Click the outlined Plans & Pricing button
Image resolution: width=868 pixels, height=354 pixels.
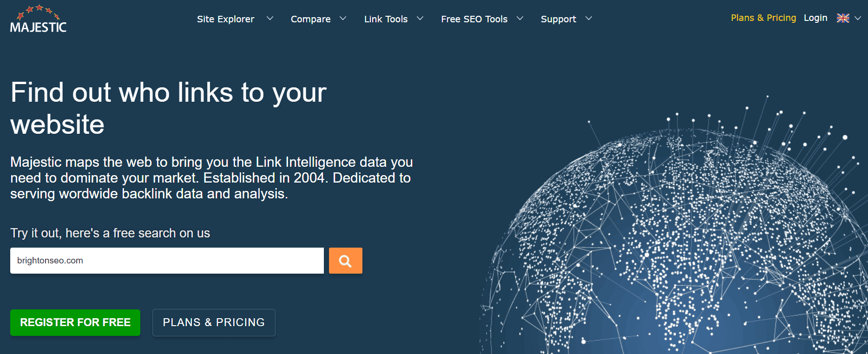pyautogui.click(x=214, y=322)
